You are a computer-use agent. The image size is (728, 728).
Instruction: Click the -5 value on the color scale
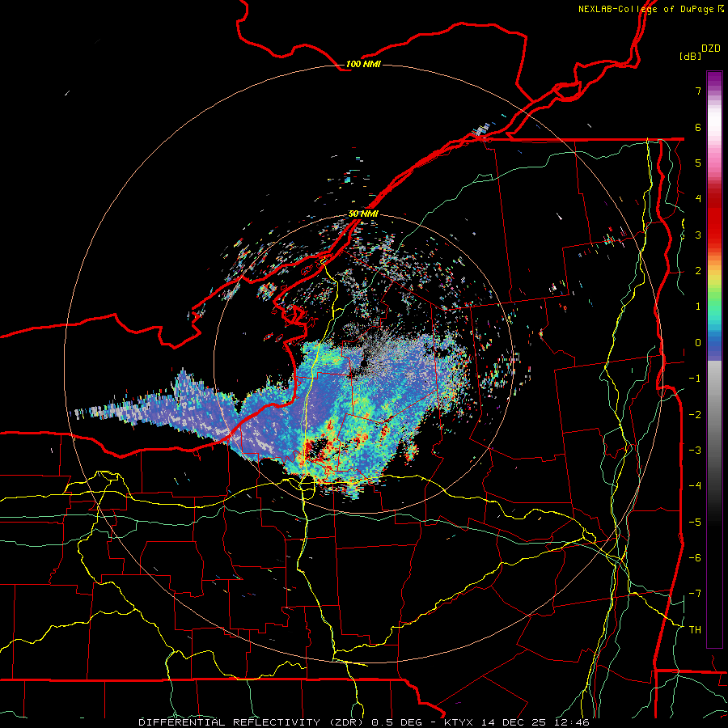695,523
